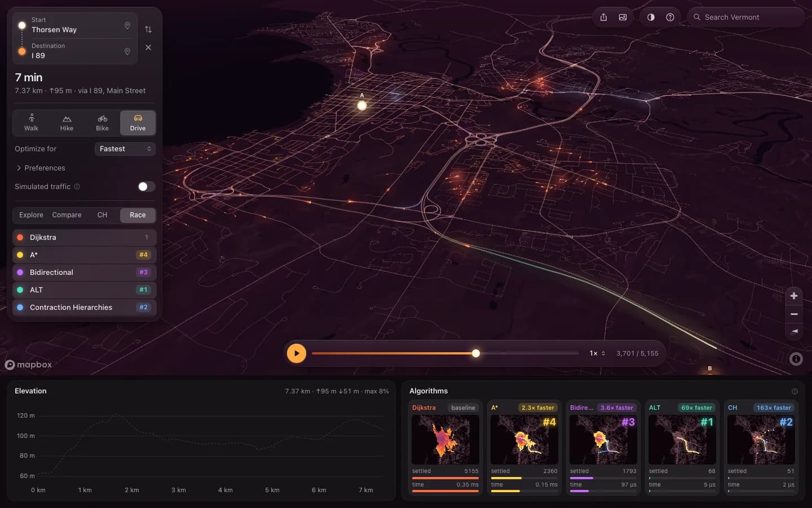Pick start location with pin icon
Screen dimensions: 812x508
[x=127, y=25]
